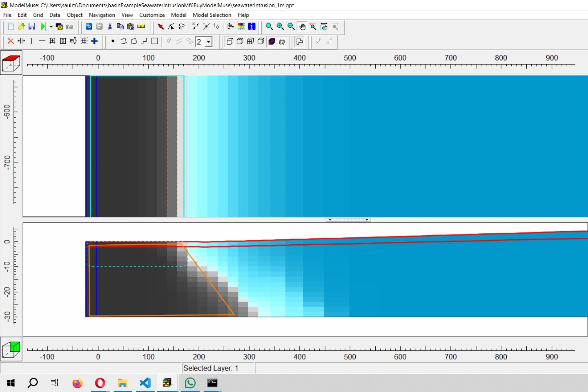This screenshot has width=588, height=392.
Task: Open the dropdown beside the run model arrow
Action: 51,26
